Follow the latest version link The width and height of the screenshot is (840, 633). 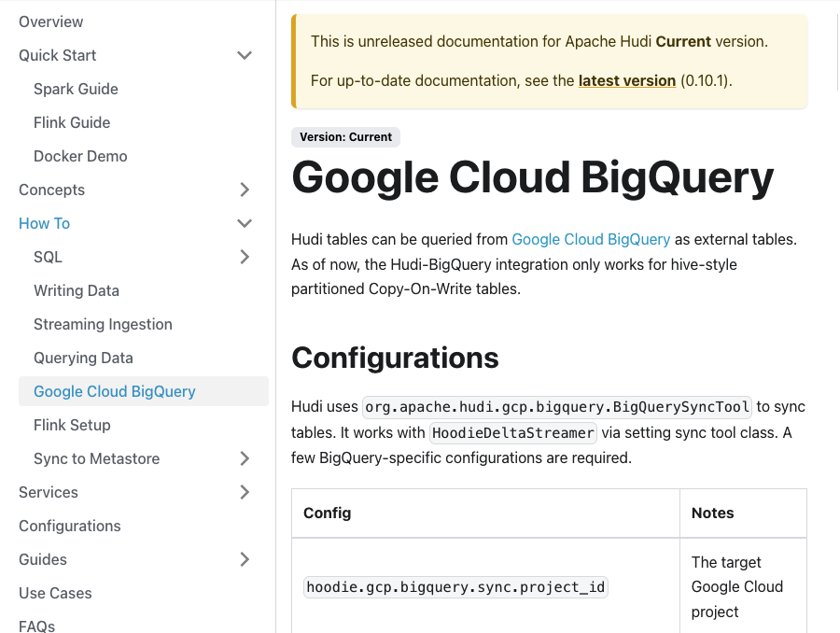click(x=627, y=80)
